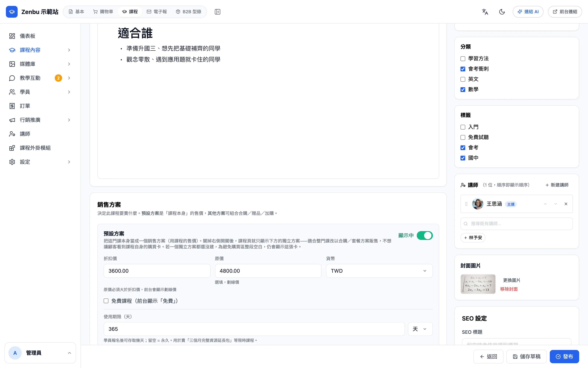Image resolution: width=588 pixels, height=368 pixels.
Task: Switch to the 基本 top tab
Action: (76, 12)
